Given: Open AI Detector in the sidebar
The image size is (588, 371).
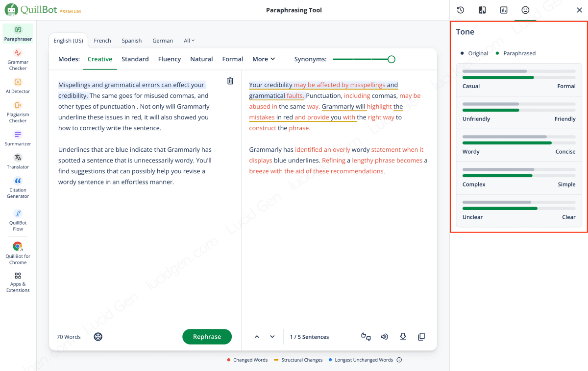Looking at the screenshot, I should click(x=18, y=85).
